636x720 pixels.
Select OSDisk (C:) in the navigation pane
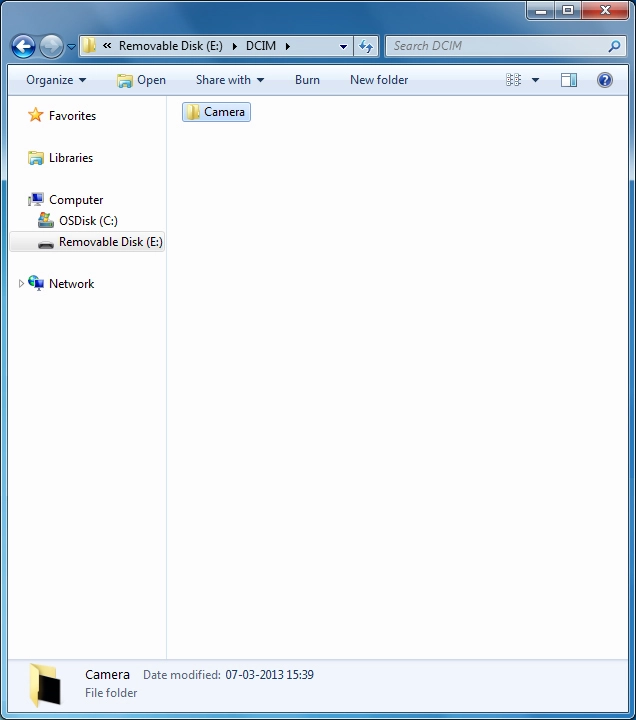coord(87,221)
